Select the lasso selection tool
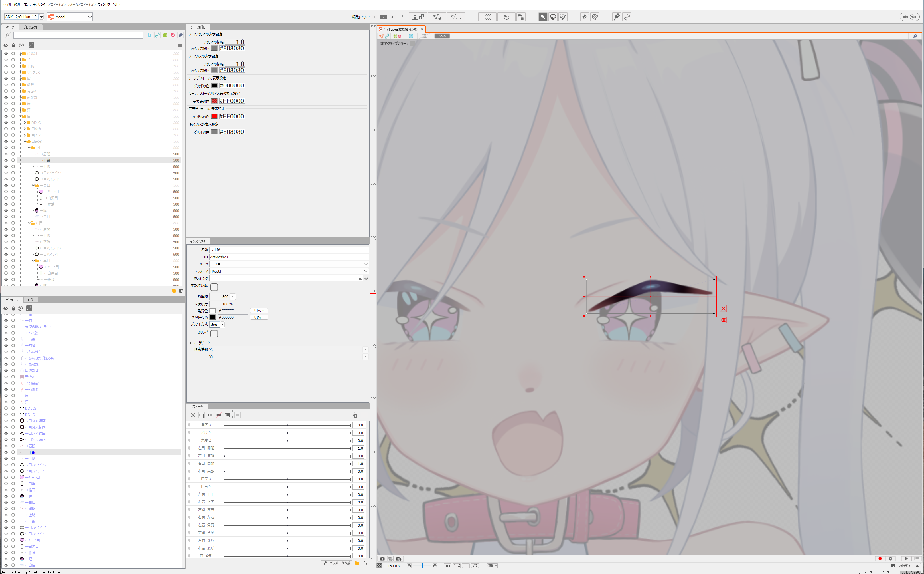Viewport: 924px width, 574px height. (x=553, y=17)
